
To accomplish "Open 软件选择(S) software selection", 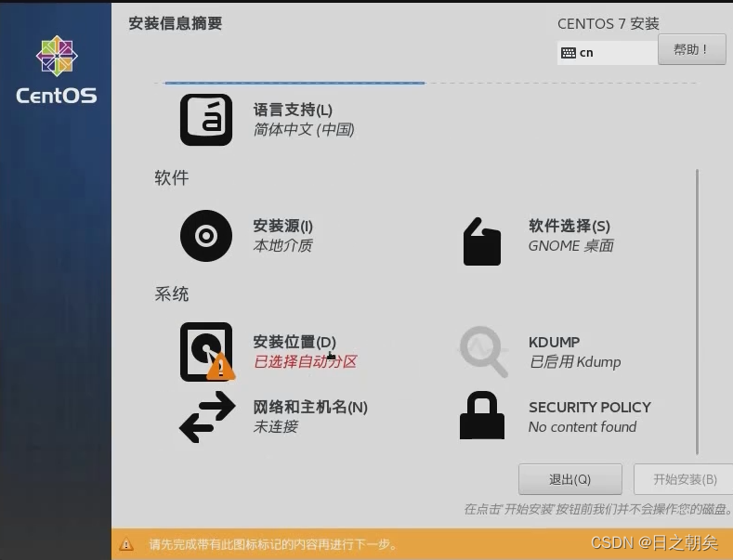I will pyautogui.click(x=569, y=226).
